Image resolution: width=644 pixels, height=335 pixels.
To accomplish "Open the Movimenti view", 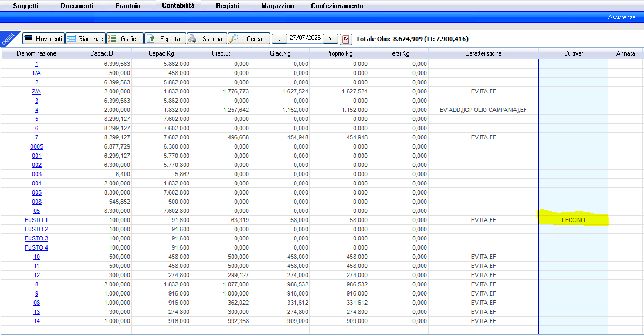I will point(43,39).
